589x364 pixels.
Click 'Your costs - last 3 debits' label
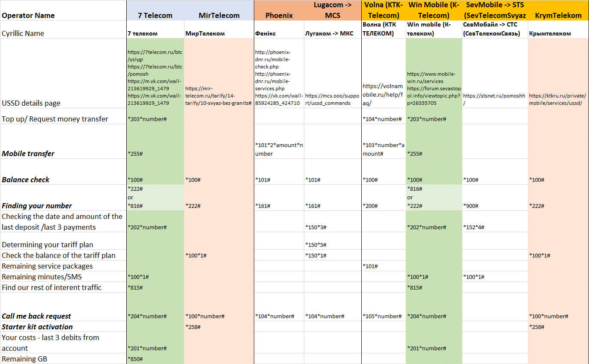pos(63,343)
